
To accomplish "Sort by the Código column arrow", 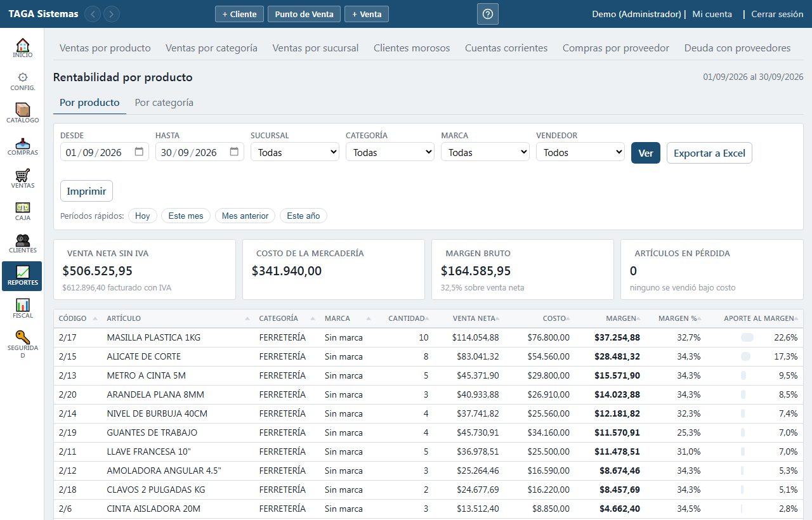I will [95, 318].
